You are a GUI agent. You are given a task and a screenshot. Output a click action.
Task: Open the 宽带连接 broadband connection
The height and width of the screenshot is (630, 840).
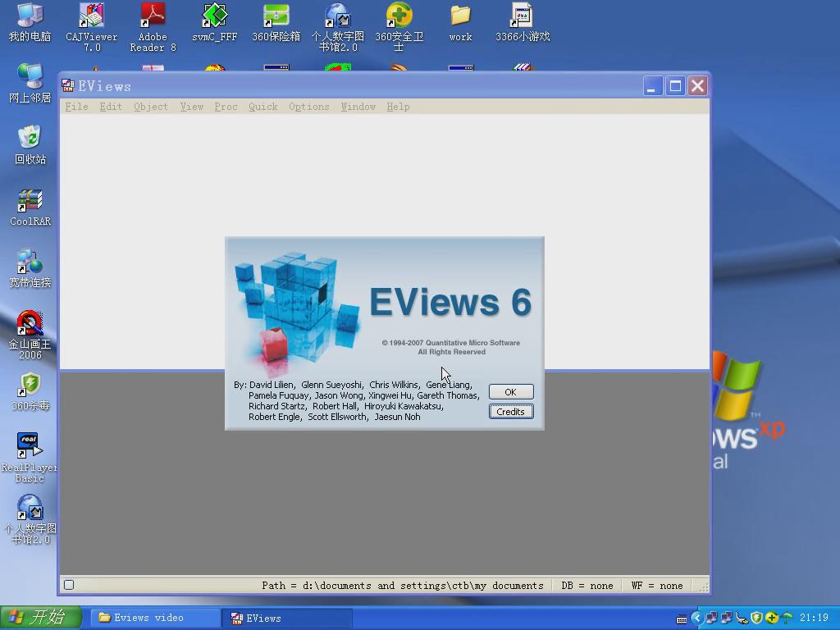[30, 268]
